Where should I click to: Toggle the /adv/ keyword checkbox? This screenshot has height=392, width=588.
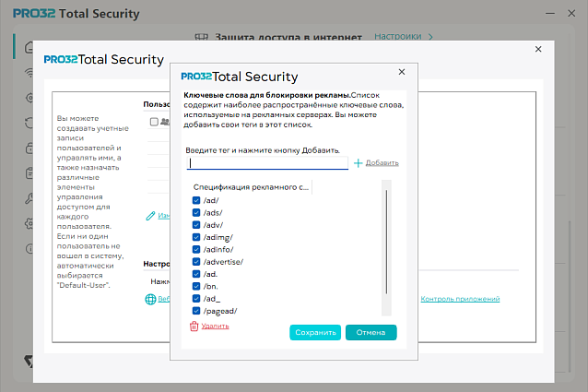196,225
